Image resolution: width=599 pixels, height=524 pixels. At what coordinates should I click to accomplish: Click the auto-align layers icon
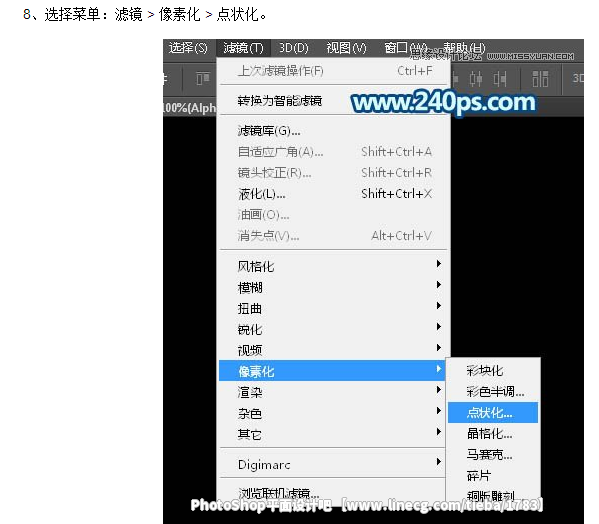pos(540,79)
